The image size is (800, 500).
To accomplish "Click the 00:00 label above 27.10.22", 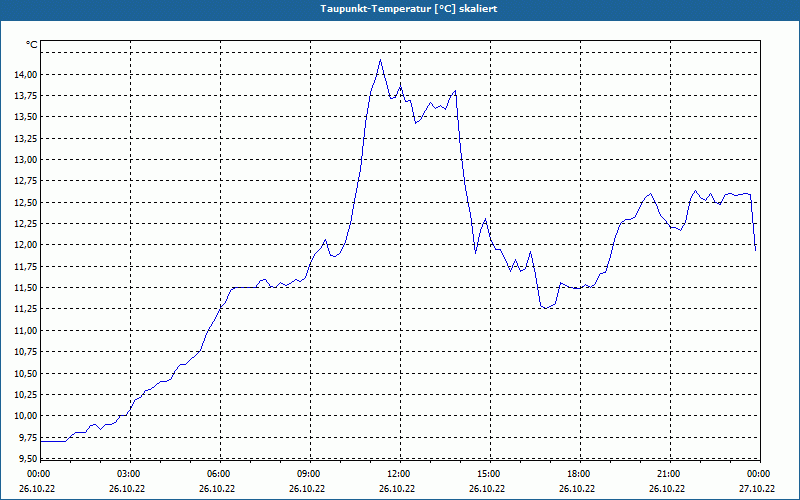I will 759,474.
